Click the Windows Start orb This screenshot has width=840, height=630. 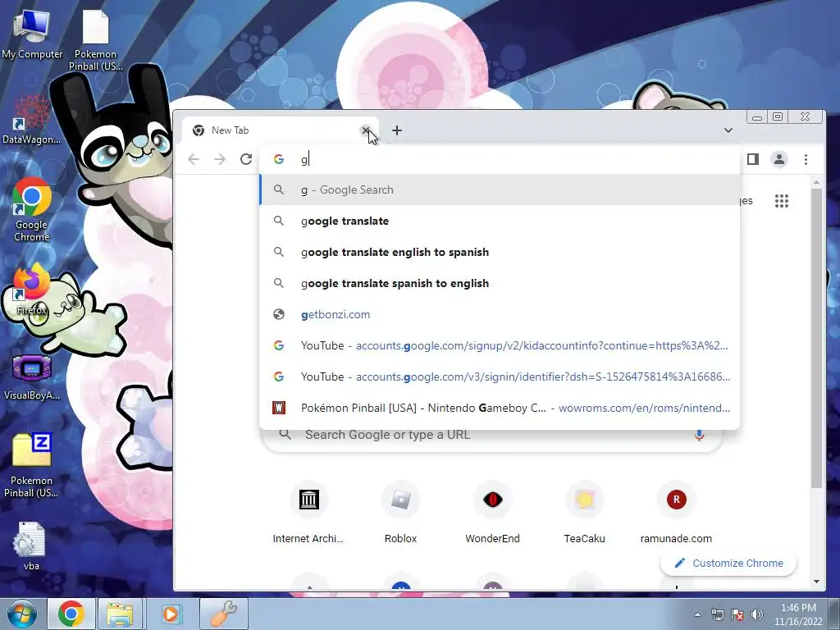22,614
